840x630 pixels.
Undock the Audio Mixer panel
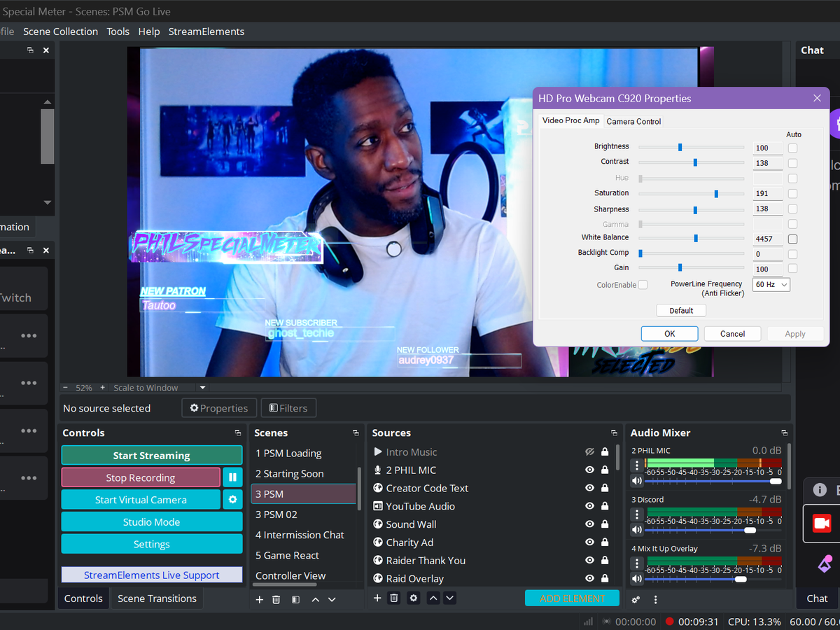pos(784,433)
